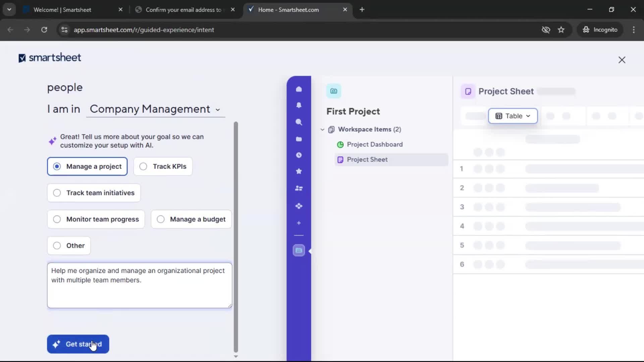644x362 pixels.
Task: Open Recents via the clock icon
Action: (x=299, y=155)
